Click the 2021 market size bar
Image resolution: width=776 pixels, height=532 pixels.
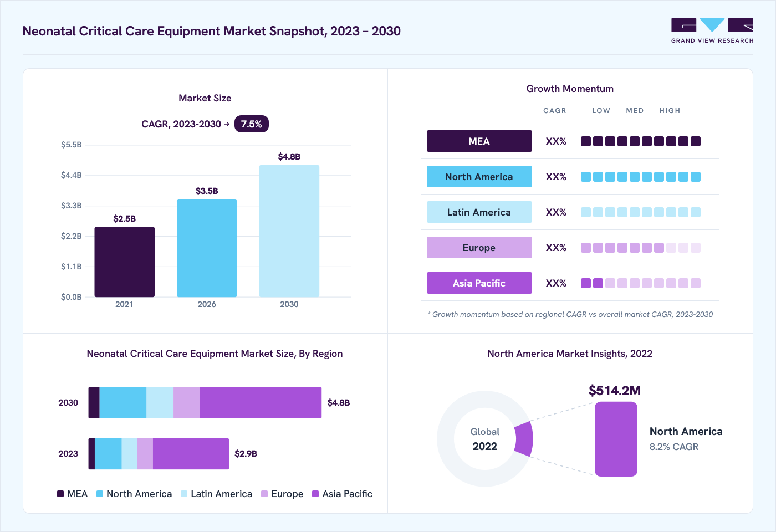(125, 262)
